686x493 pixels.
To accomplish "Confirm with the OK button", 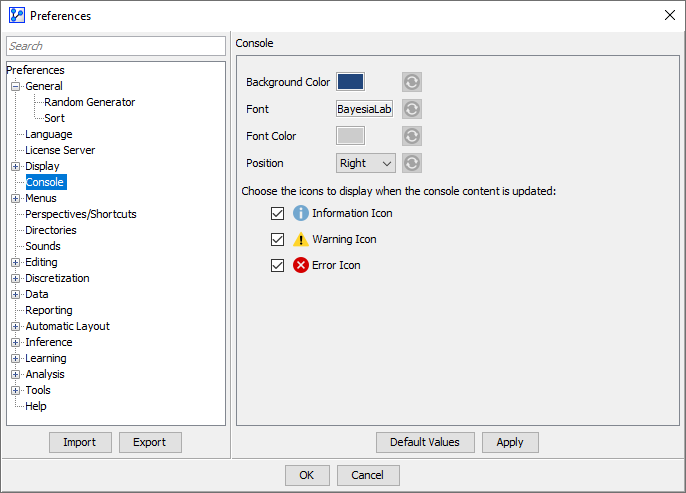I will (x=307, y=475).
